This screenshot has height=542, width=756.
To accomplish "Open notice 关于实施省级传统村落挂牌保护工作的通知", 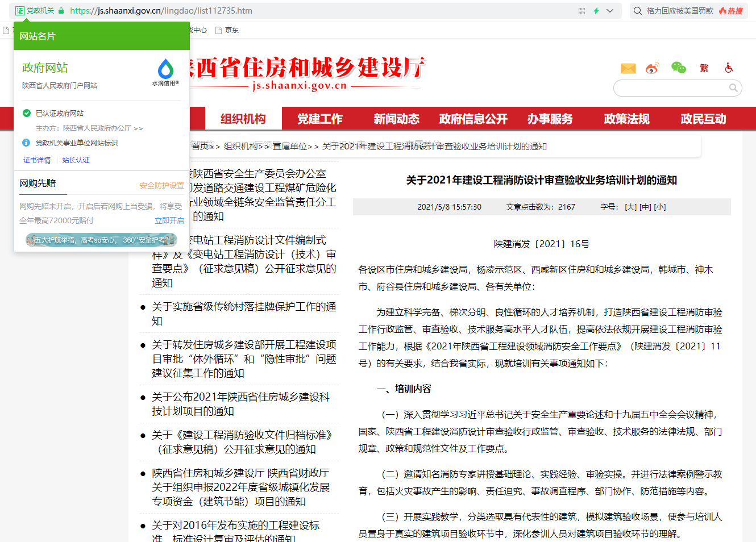I will (x=244, y=314).
